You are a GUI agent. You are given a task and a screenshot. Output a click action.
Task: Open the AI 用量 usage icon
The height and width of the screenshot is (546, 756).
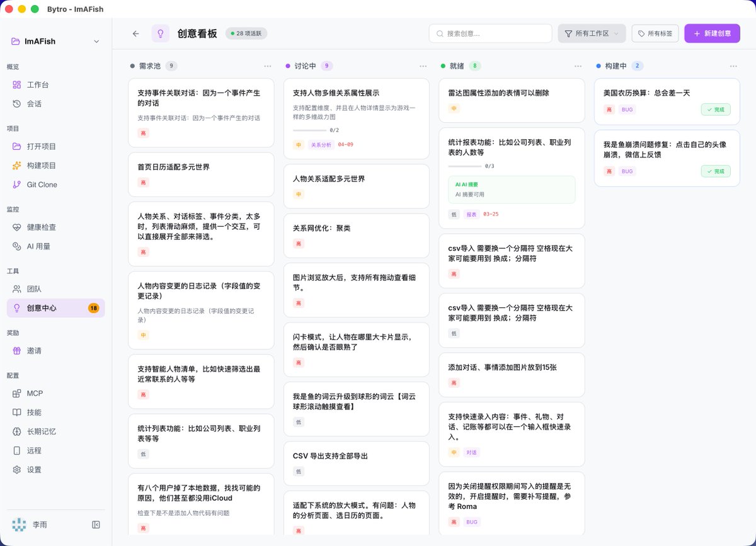tap(17, 246)
